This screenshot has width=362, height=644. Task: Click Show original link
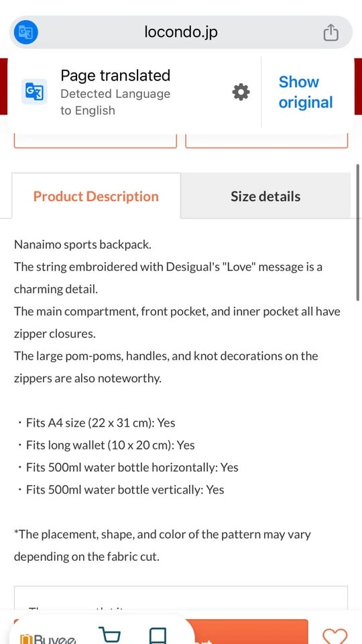click(306, 92)
